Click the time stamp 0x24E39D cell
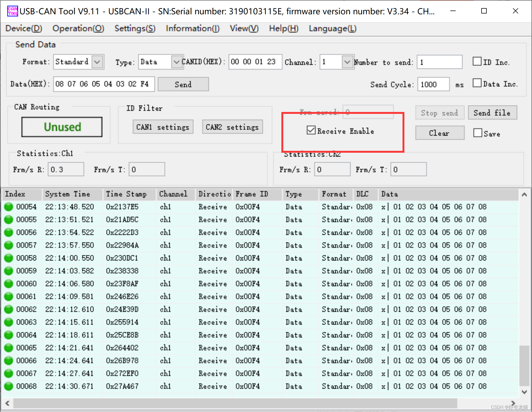This screenshot has width=532, height=412. click(x=122, y=309)
